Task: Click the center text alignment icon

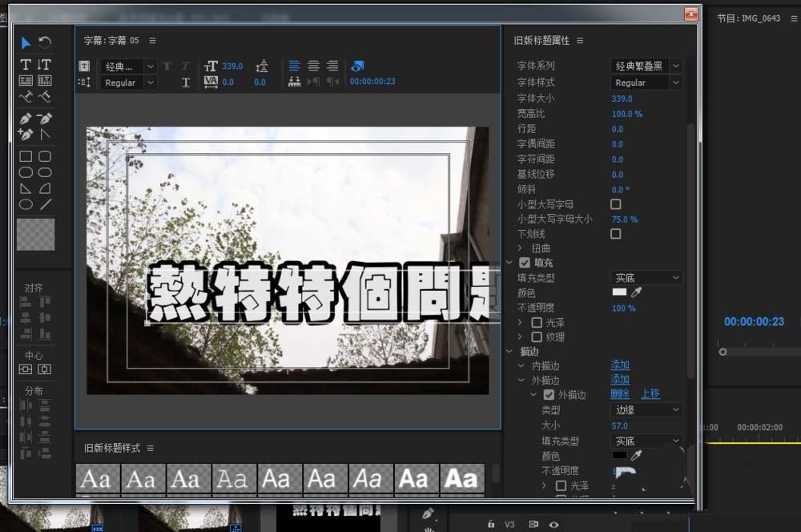Action: (313, 65)
